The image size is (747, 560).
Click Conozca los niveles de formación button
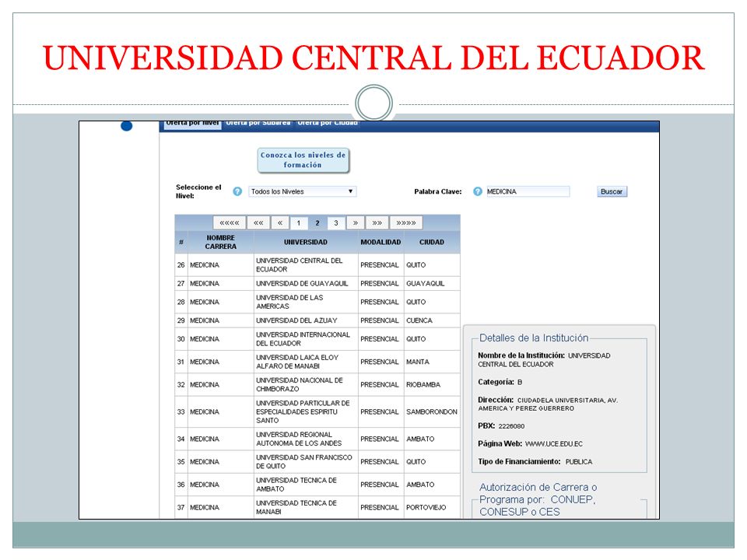[x=303, y=160]
